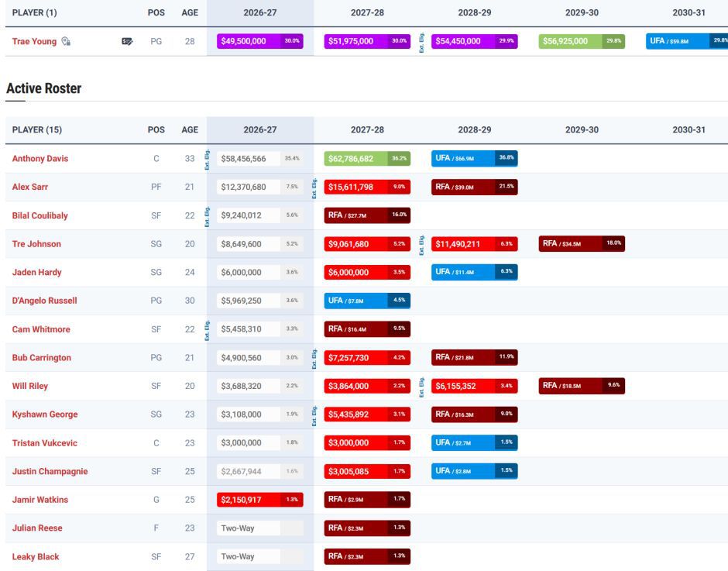Click Tristan Vukcevic's UFA / $2.7M cell
This screenshot has height=571, width=728.
pos(475,442)
